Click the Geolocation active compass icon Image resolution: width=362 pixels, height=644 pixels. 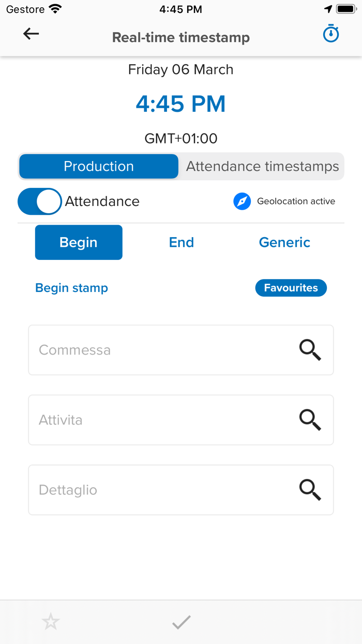click(x=242, y=201)
